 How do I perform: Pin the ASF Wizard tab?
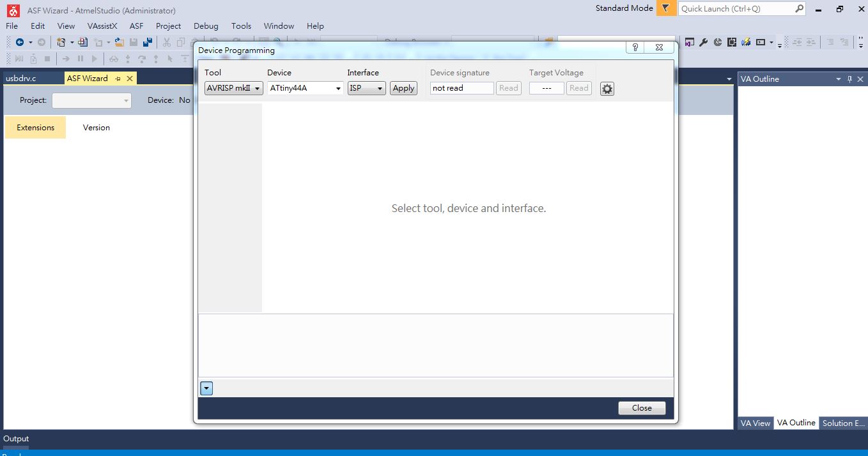point(118,79)
